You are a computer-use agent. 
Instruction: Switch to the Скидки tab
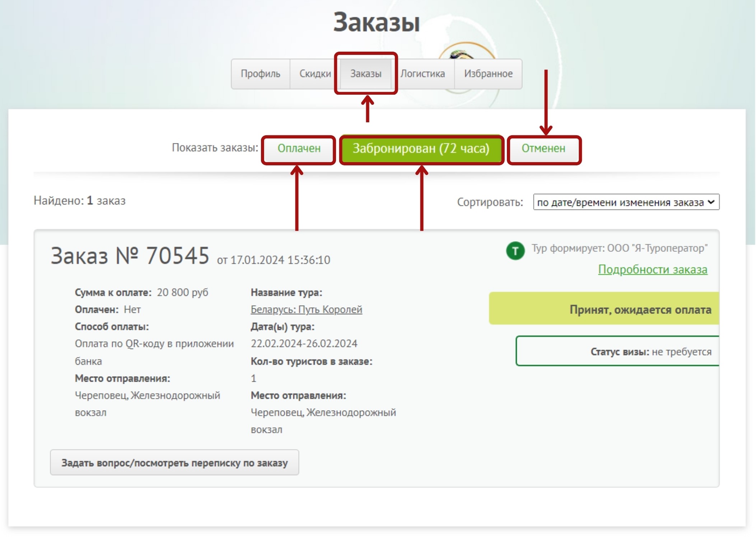click(315, 74)
